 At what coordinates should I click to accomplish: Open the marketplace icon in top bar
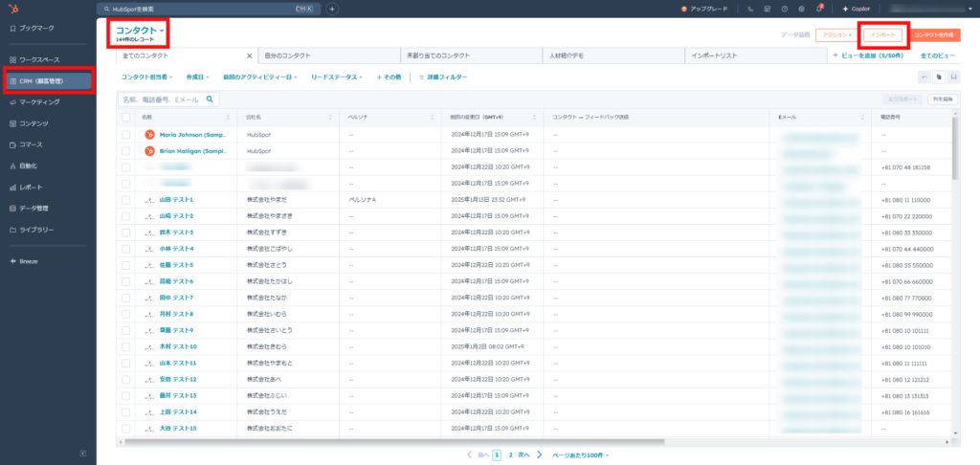coord(767,9)
